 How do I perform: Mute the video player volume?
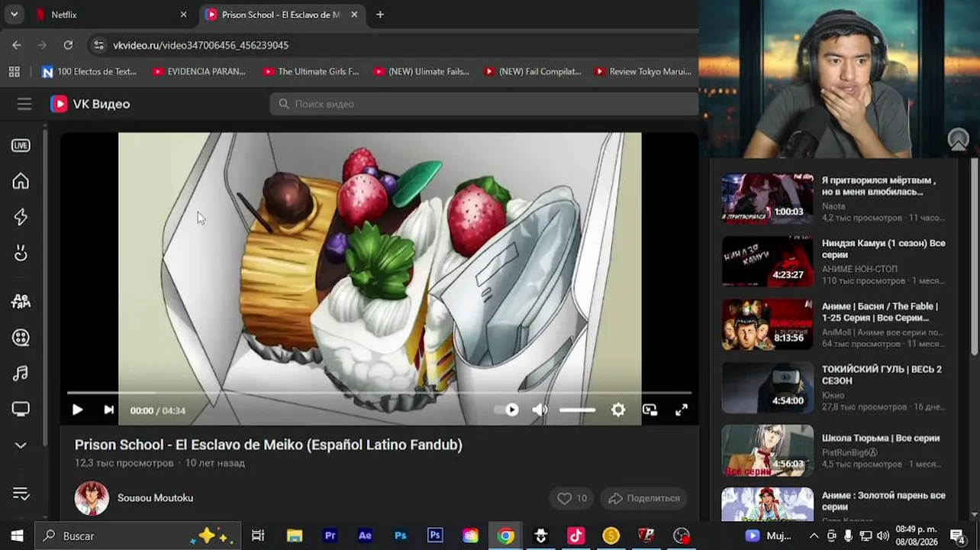click(x=540, y=410)
